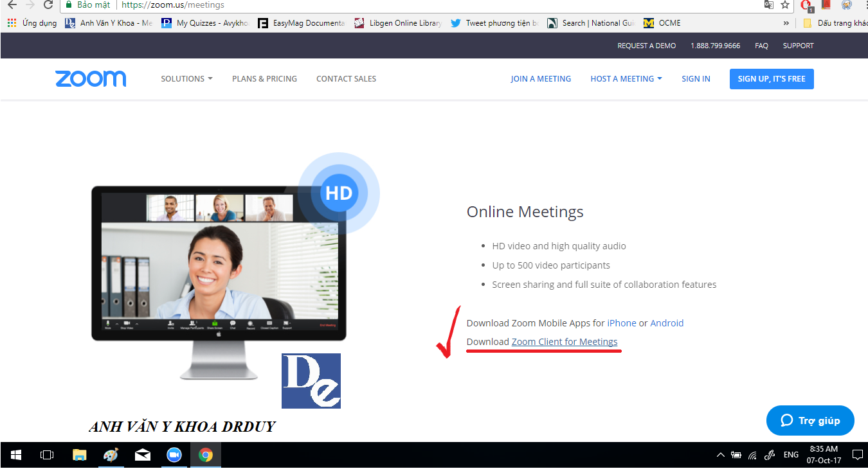Open the Paint app on taskbar
The image size is (868, 469).
click(111, 455)
